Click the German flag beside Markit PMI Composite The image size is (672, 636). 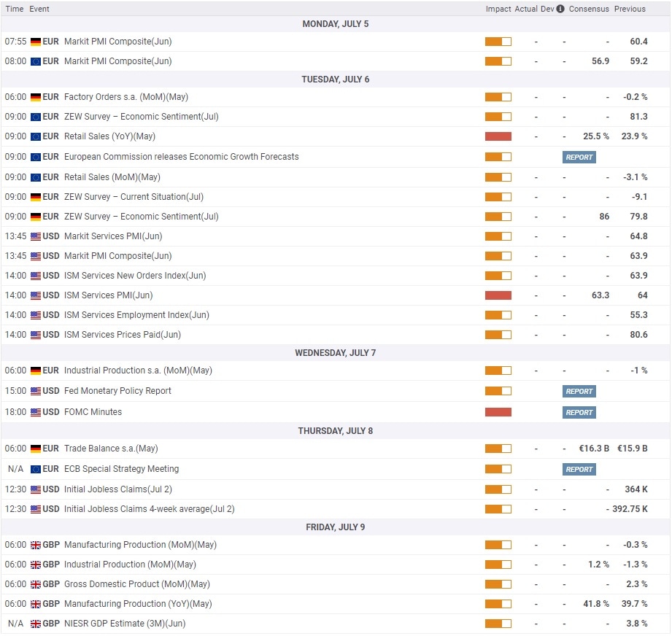point(37,42)
